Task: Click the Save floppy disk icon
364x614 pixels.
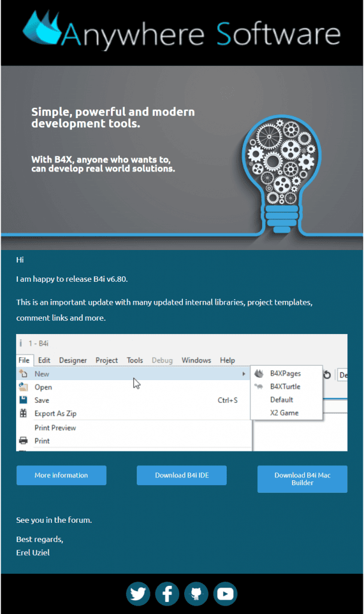Action: [23, 400]
